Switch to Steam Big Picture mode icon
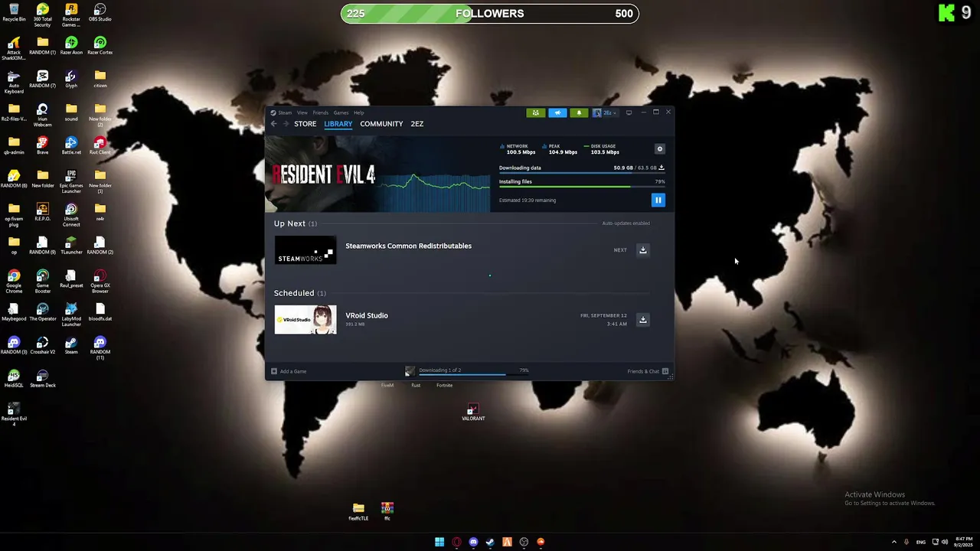This screenshot has width=980, height=551. coord(629,112)
